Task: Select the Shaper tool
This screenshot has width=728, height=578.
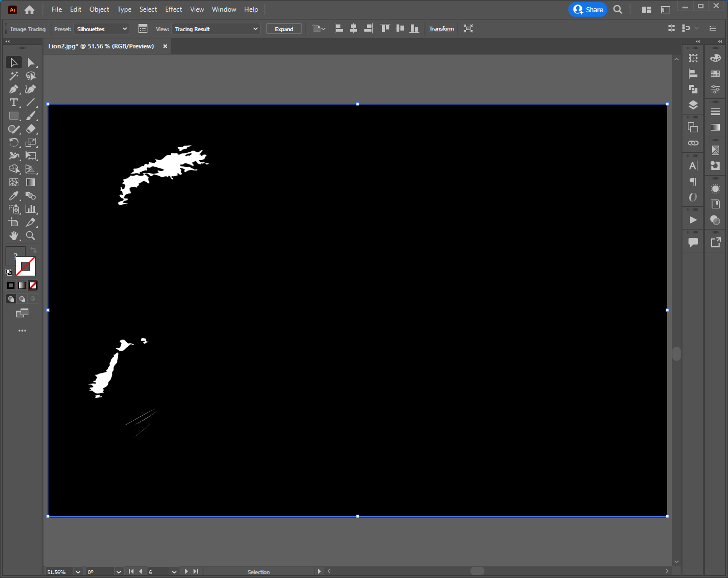Action: (x=14, y=129)
